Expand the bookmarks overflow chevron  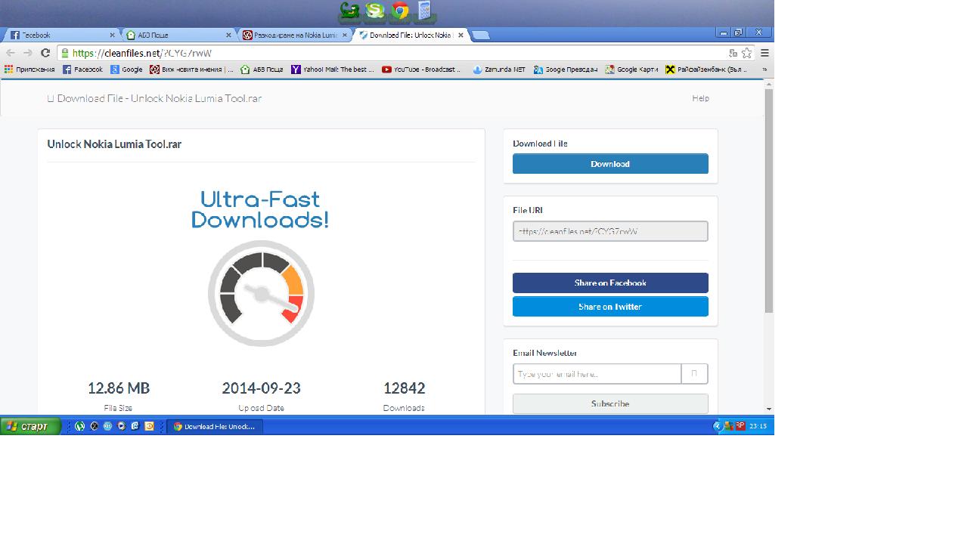764,70
